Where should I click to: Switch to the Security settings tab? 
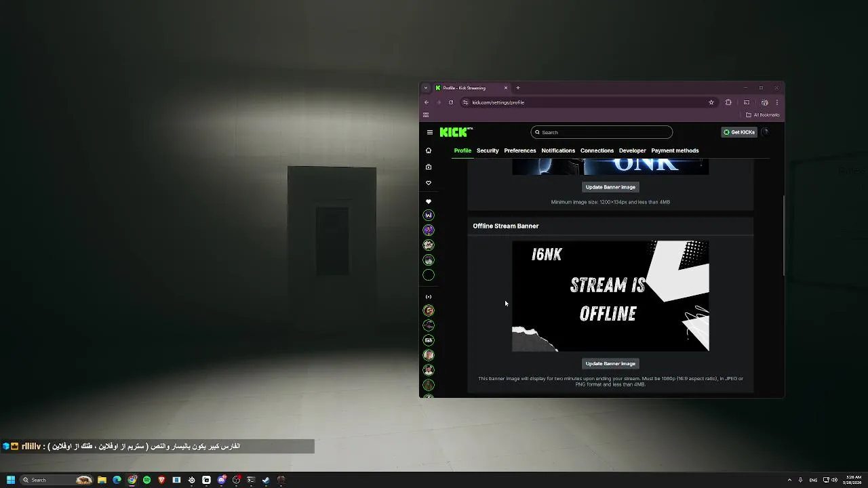pos(488,150)
